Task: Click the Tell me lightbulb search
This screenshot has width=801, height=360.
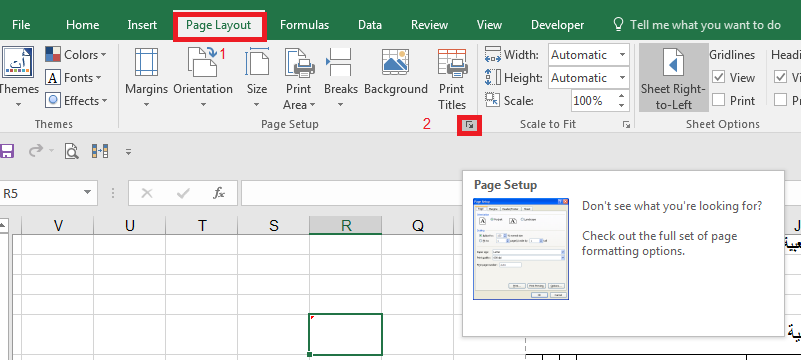Action: [x=618, y=25]
